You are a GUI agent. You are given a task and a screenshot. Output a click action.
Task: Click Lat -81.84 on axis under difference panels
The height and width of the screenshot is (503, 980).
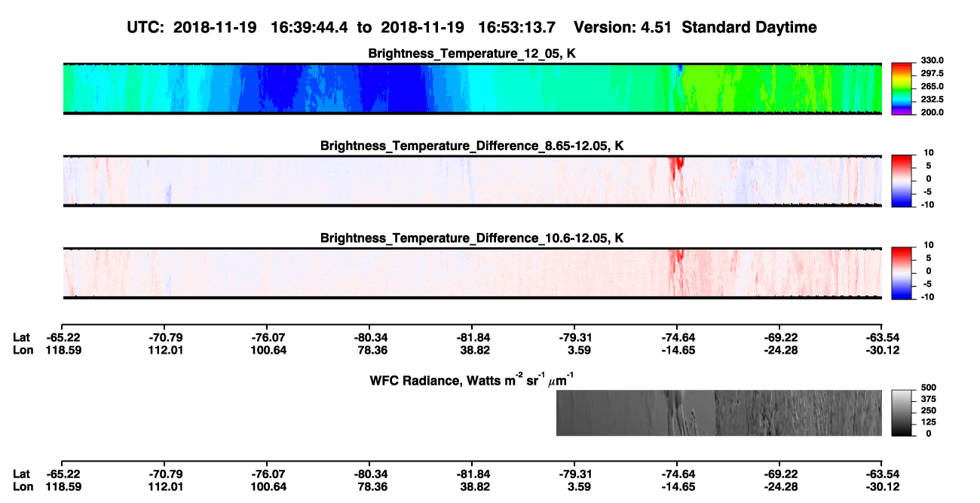tap(472, 337)
